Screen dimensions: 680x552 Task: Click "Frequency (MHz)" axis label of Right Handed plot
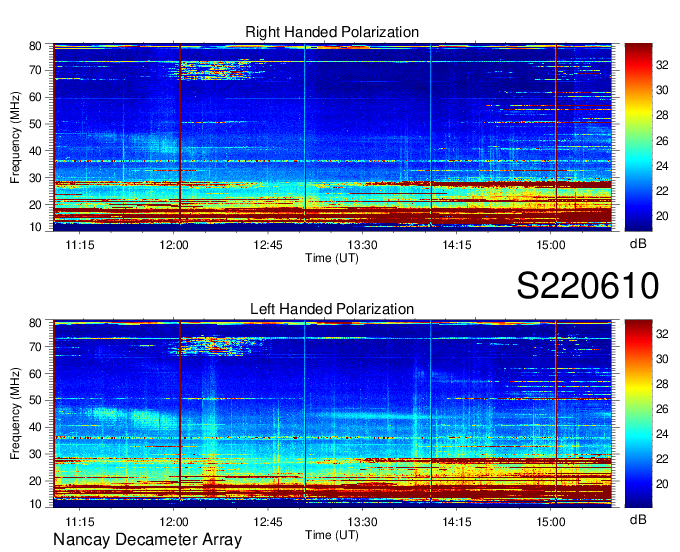point(15,137)
